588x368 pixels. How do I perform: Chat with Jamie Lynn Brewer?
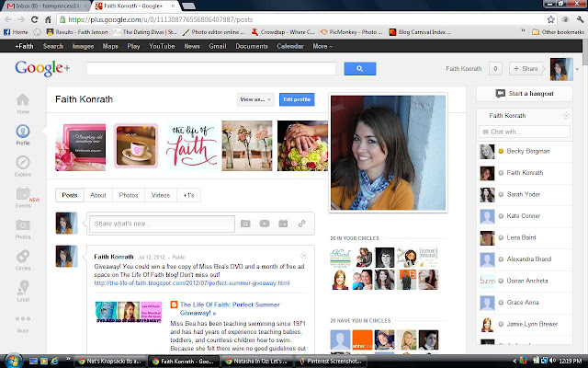click(x=525, y=325)
